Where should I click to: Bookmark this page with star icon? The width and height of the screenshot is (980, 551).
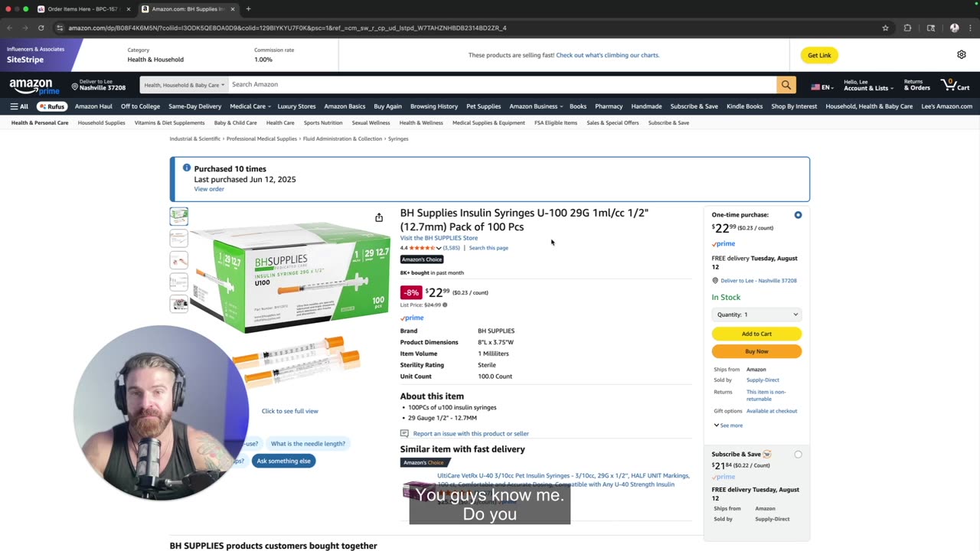[885, 28]
